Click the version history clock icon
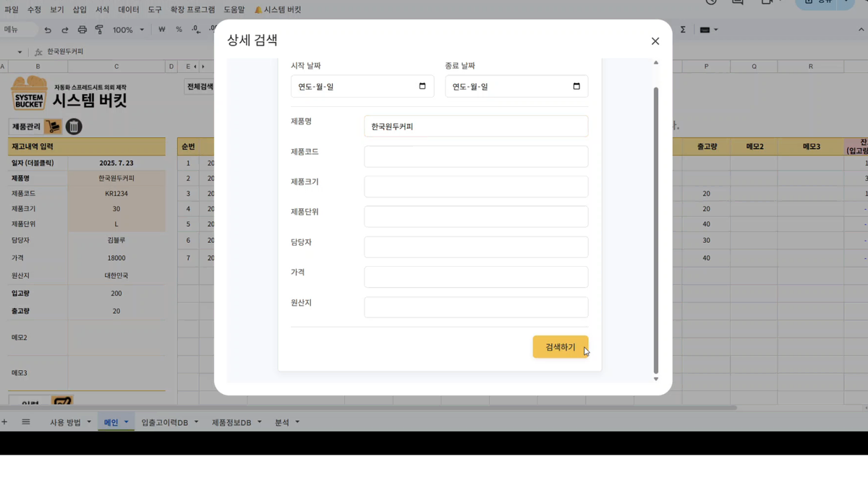 point(711,2)
